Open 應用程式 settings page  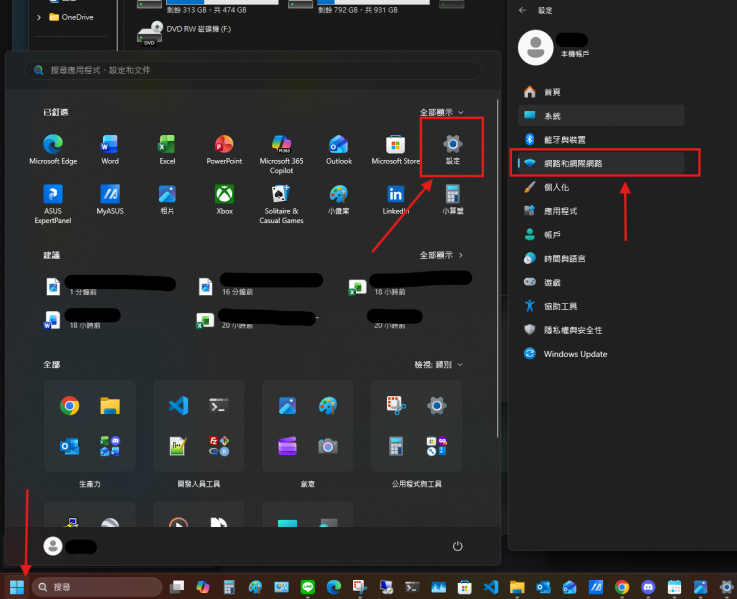pos(601,211)
